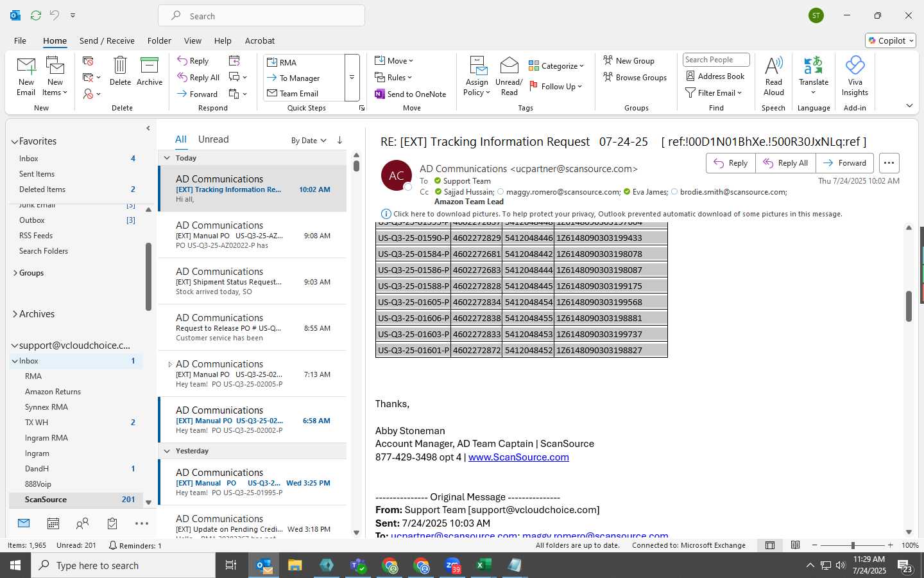This screenshot has width=924, height=578.
Task: Click Send/Receive All Folders icon in title bar
Action: pyautogui.click(x=36, y=15)
